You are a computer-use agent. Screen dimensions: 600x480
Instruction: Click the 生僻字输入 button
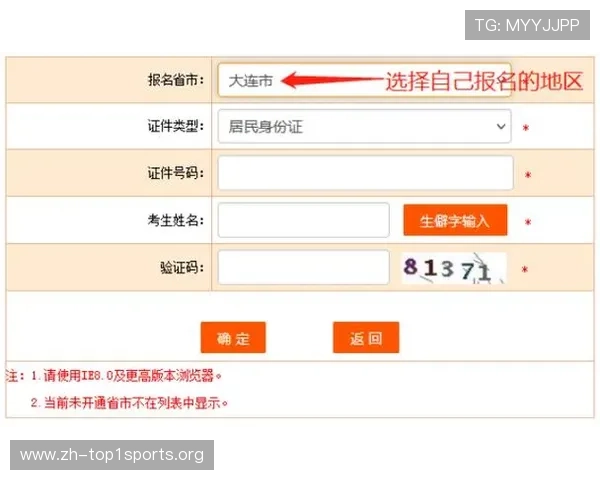tap(455, 220)
